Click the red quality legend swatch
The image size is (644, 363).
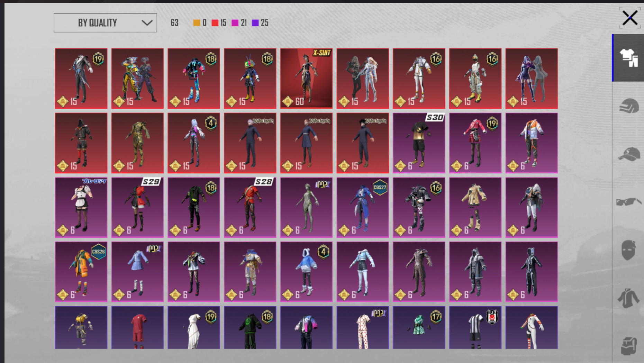click(215, 23)
